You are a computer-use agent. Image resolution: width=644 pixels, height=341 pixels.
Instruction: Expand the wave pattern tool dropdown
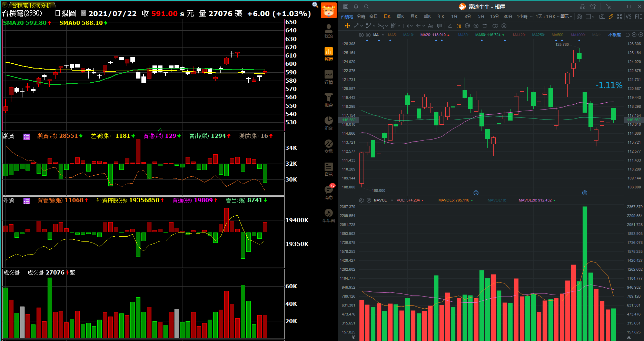point(387,26)
